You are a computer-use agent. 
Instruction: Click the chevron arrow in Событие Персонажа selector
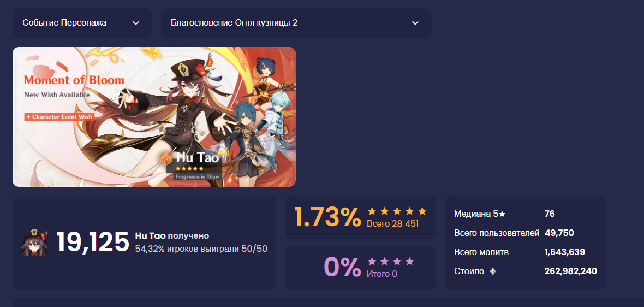[x=136, y=23]
